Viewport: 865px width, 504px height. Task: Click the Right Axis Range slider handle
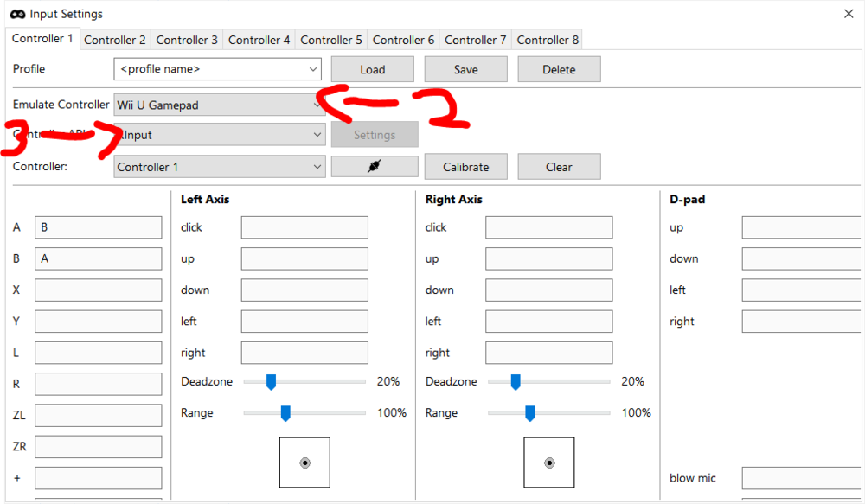[x=530, y=413]
